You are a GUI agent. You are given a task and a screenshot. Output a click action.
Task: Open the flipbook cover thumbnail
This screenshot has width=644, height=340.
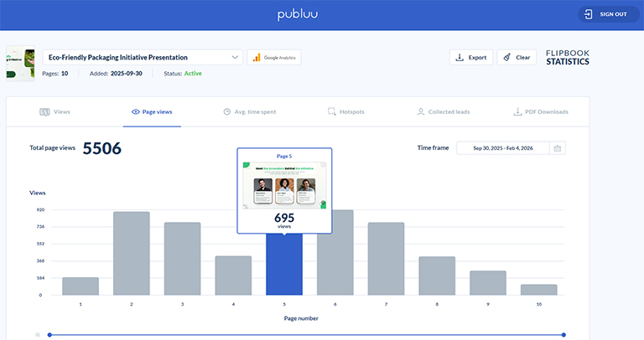[20, 63]
